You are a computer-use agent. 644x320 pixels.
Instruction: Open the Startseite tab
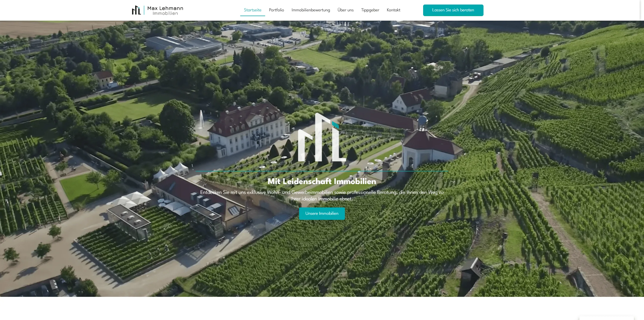pos(253,10)
